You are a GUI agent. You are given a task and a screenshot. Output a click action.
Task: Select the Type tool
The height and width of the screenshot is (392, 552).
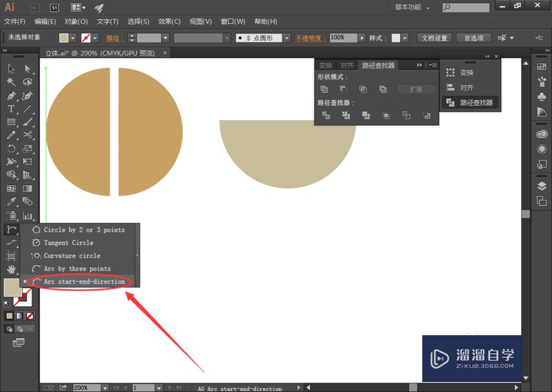coord(11,109)
